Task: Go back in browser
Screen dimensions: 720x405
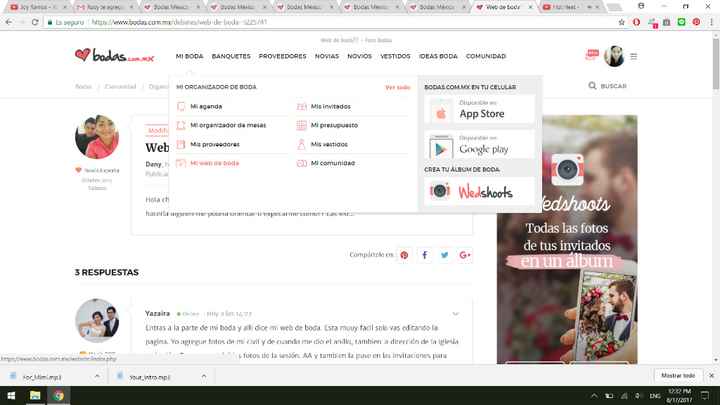Action: [x=9, y=22]
